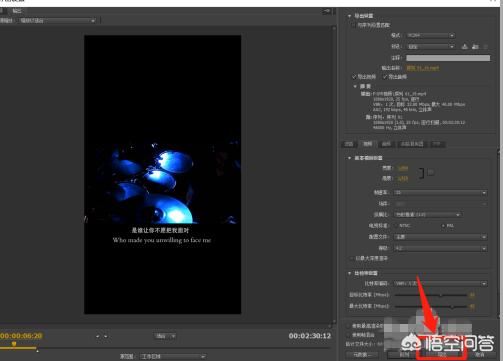The width and height of the screenshot is (503, 361).
Task: Click the video preview frame
Action: pos(162,174)
